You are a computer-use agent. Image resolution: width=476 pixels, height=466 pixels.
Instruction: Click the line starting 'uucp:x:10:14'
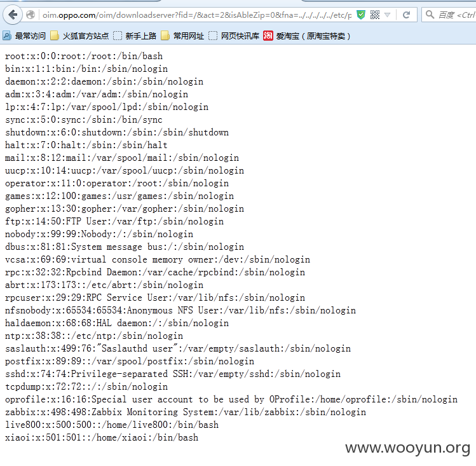[x=125, y=170]
